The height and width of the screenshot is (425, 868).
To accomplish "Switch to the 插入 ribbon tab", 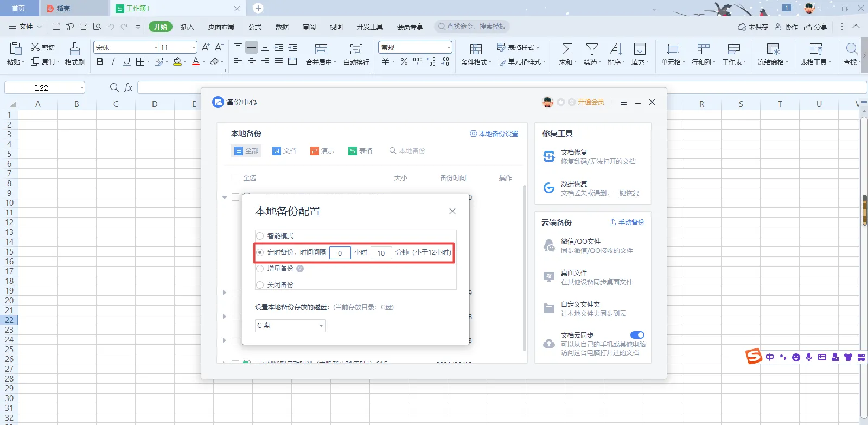I will click(x=187, y=27).
